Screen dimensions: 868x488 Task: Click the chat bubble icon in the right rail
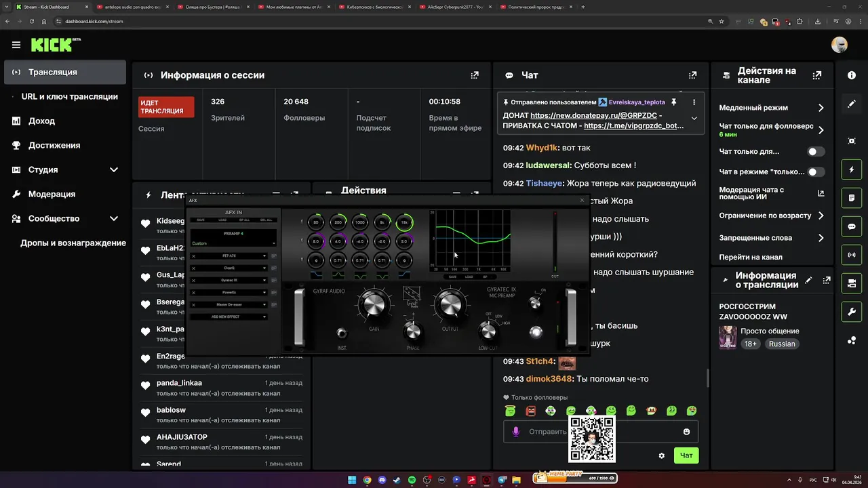[852, 226]
